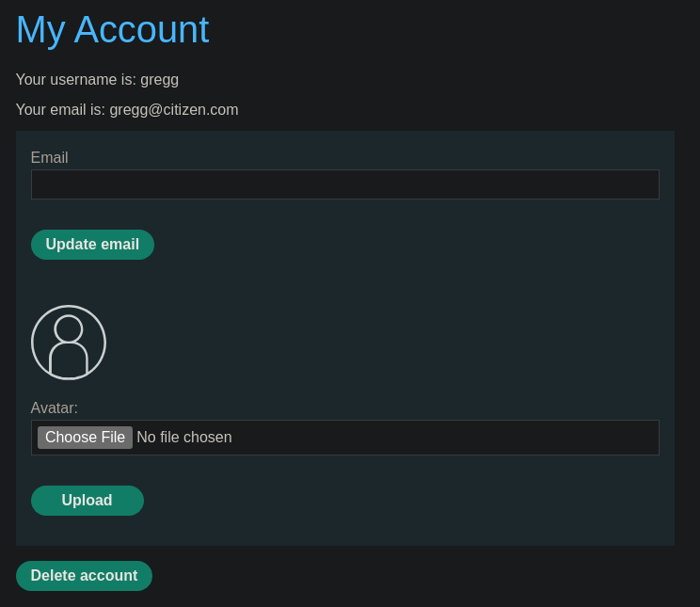Image resolution: width=700 pixels, height=607 pixels.
Task: Click the "No file chosen" text
Action: point(184,438)
